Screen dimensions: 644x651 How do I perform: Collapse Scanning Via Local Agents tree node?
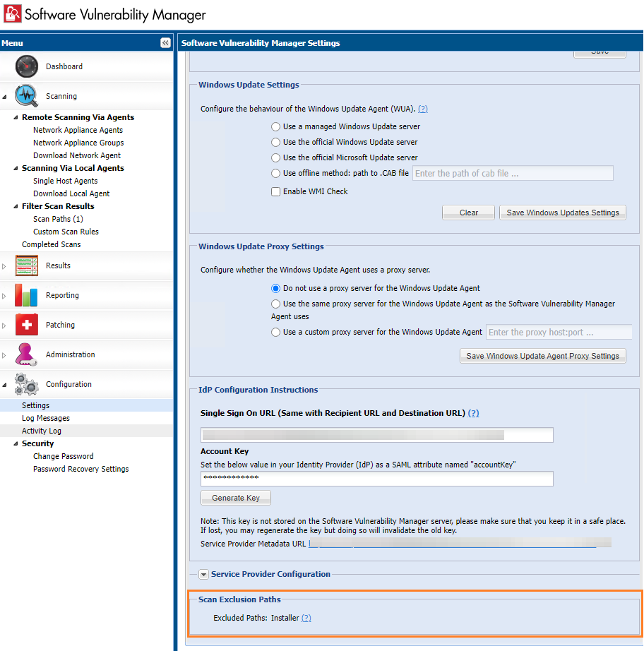click(16, 168)
